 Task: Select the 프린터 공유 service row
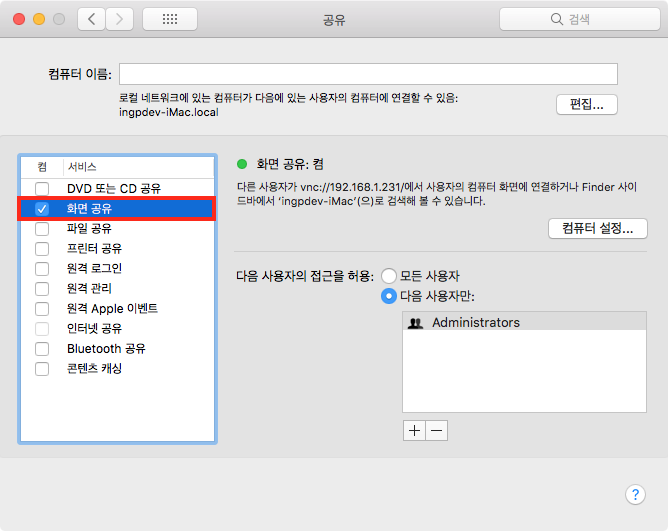tap(117, 248)
